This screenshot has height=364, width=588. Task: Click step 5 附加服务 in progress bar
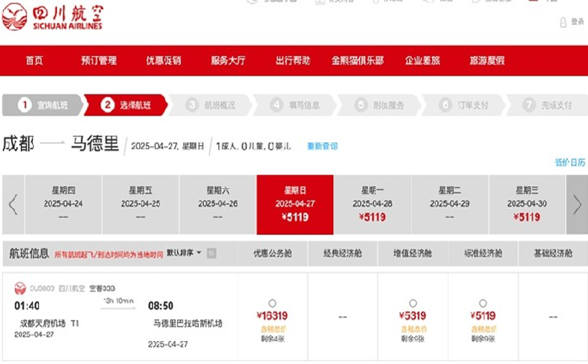click(379, 105)
